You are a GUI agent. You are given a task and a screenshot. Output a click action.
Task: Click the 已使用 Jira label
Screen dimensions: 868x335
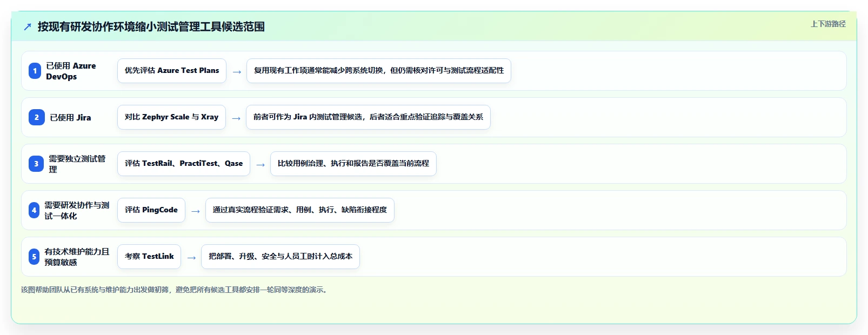(x=70, y=117)
